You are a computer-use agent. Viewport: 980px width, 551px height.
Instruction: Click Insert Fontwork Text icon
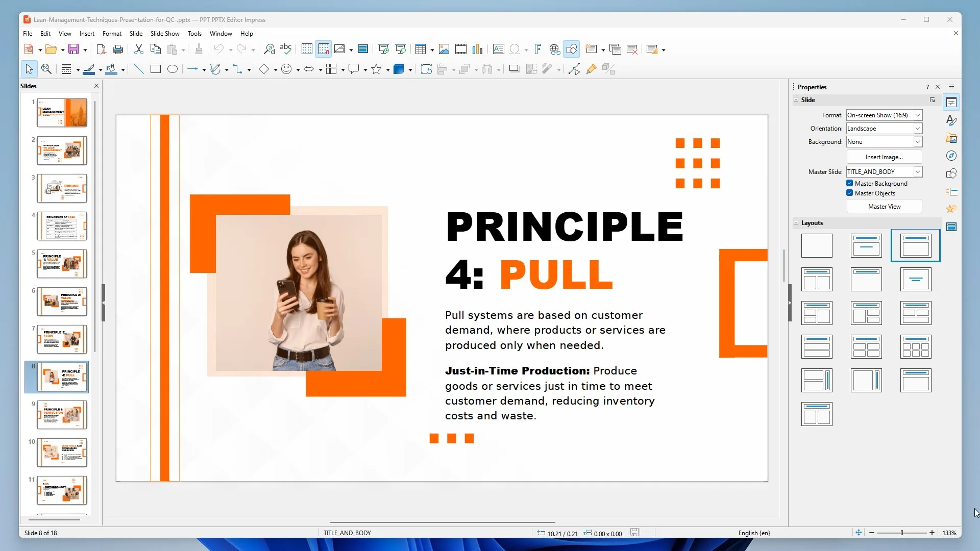click(x=537, y=49)
